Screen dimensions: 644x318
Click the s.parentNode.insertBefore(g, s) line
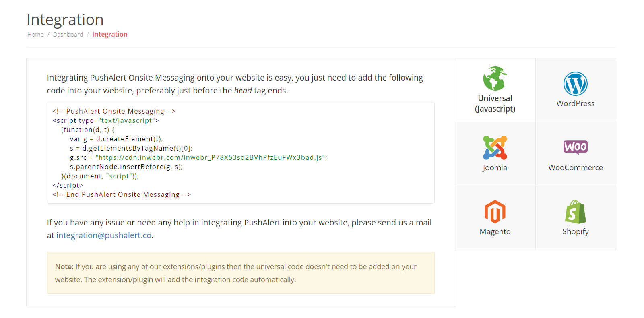point(126,167)
